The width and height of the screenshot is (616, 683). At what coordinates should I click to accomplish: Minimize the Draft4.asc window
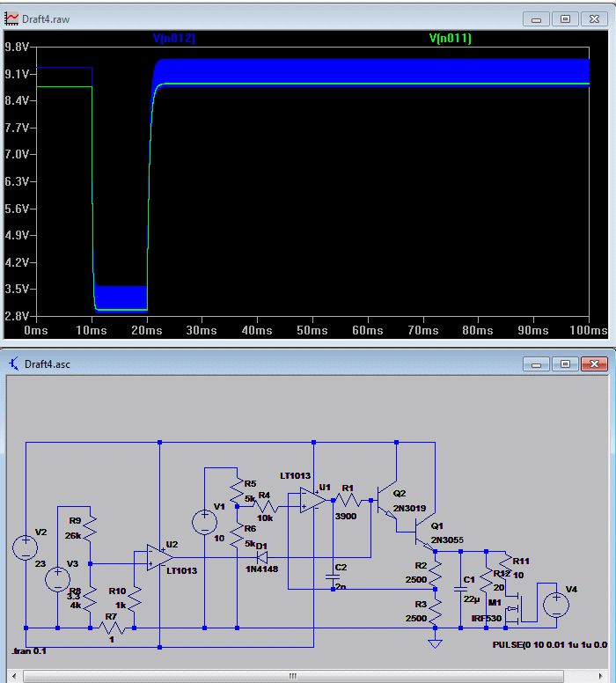pyautogui.click(x=536, y=364)
